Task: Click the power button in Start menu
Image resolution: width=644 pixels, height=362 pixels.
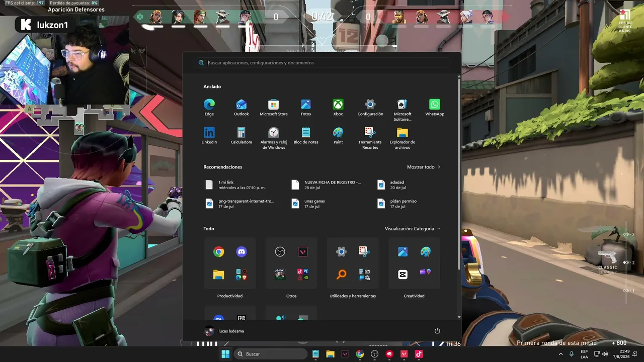Action: point(437,331)
